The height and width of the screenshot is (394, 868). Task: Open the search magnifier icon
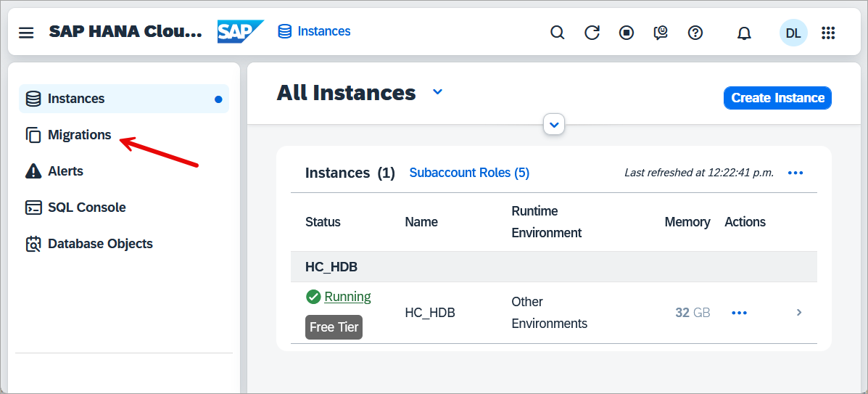pyautogui.click(x=558, y=33)
